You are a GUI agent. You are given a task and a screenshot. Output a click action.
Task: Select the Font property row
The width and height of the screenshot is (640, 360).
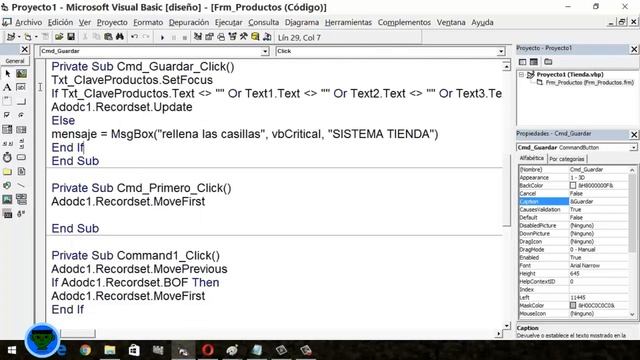[574, 265]
